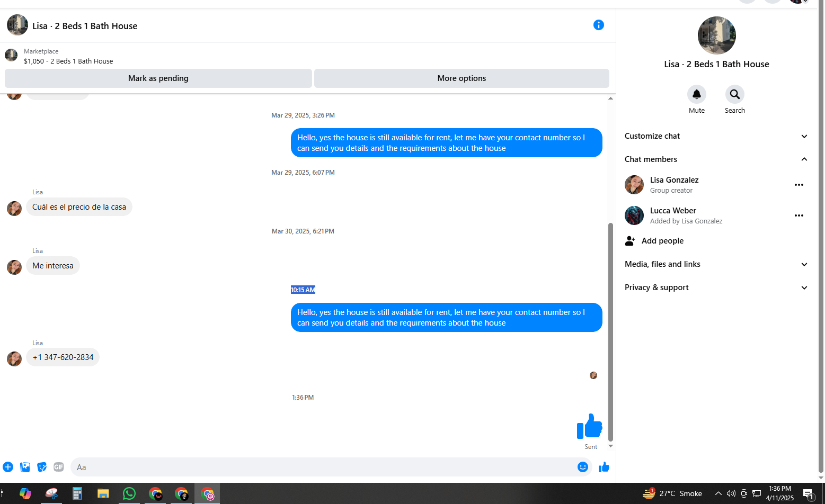The height and width of the screenshot is (504, 825).
Task: Launch Calculator from the taskbar
Action: pos(77,493)
